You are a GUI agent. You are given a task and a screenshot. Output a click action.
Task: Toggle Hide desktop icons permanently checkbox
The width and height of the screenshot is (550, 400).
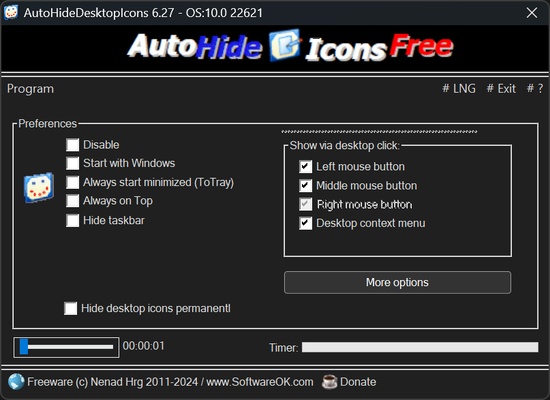(x=71, y=308)
